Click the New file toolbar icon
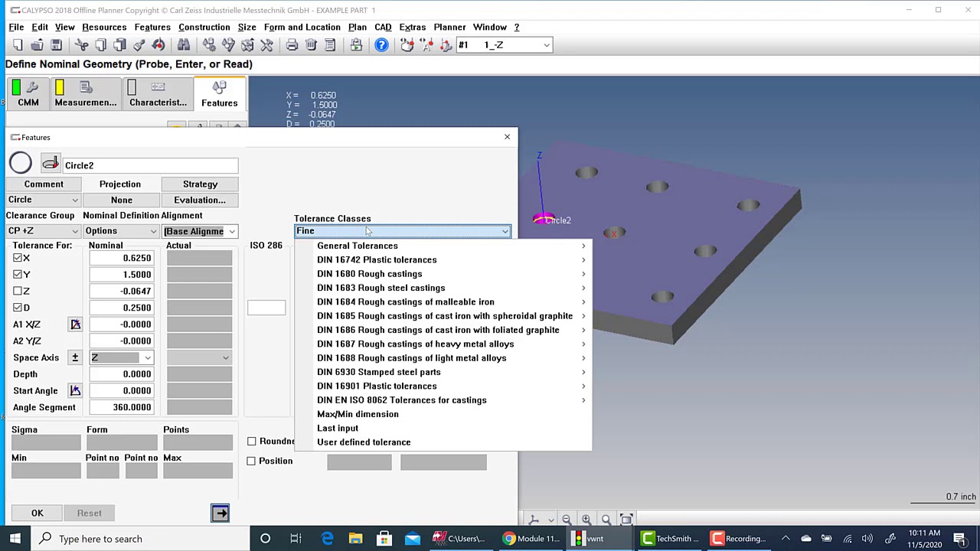This screenshot has height=551, width=980. tap(18, 45)
